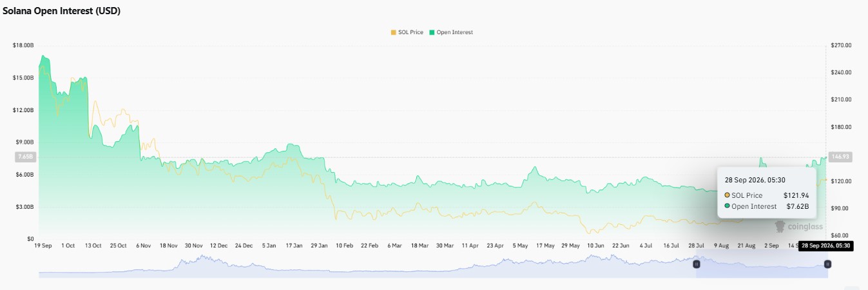Click the $240.00 right axis label

point(842,72)
